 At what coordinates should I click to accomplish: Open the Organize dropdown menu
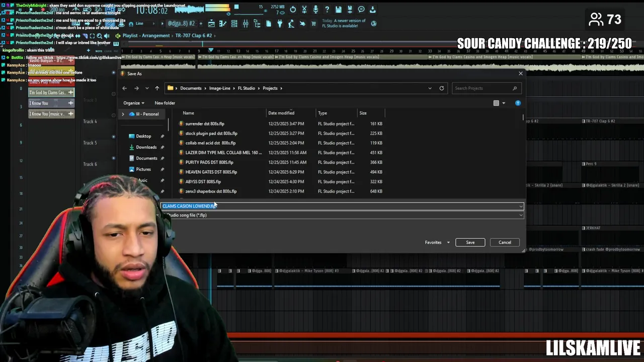pyautogui.click(x=134, y=103)
